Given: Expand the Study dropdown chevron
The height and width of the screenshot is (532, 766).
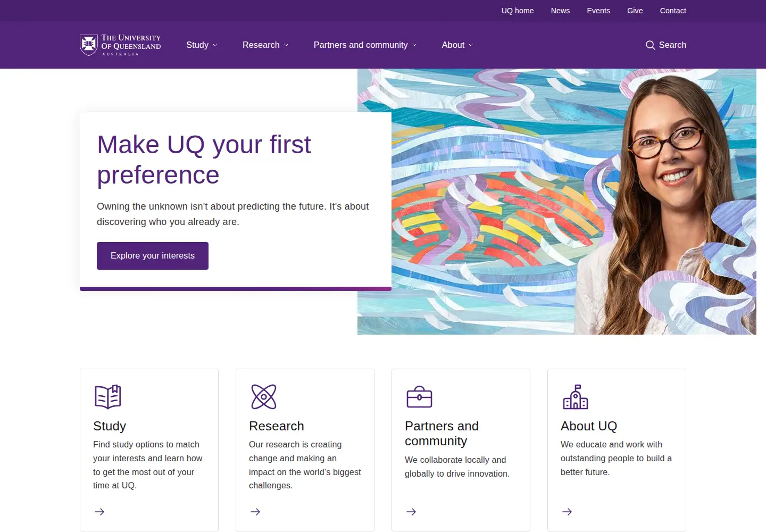Looking at the screenshot, I should pyautogui.click(x=215, y=45).
